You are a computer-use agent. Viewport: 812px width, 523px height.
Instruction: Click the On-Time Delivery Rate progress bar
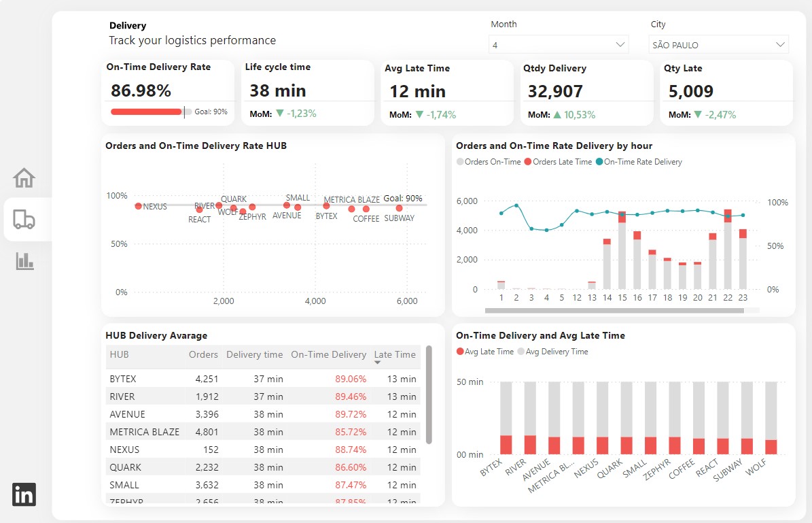coord(147,112)
